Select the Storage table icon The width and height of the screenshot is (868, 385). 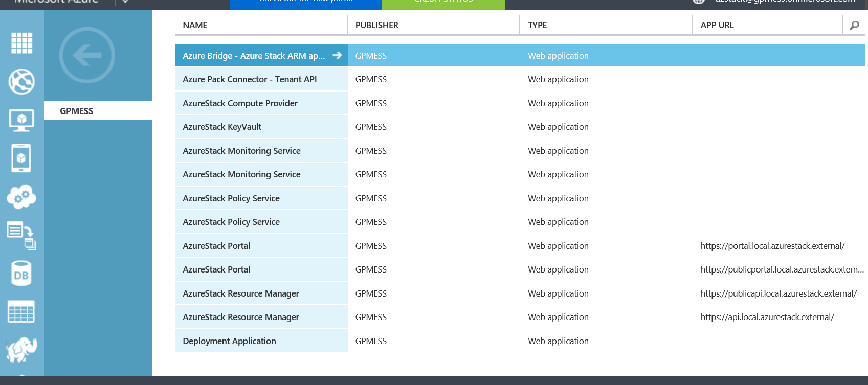click(x=21, y=311)
